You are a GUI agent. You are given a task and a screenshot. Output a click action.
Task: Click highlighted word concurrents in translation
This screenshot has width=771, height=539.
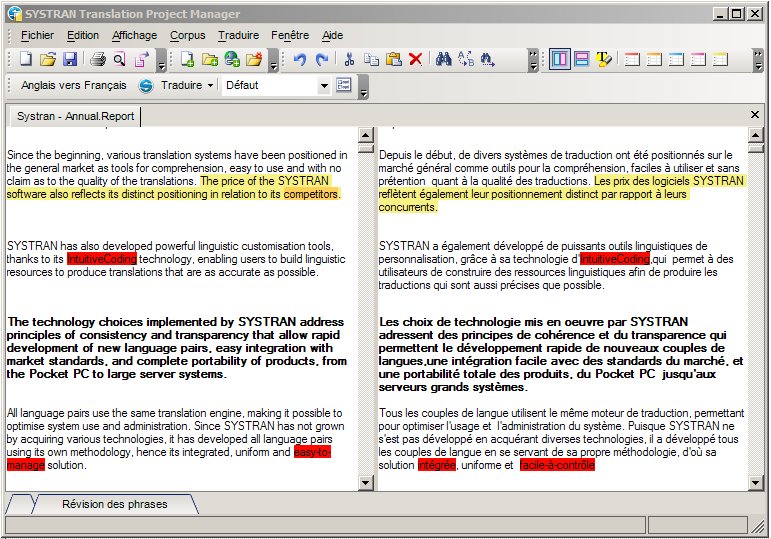[407, 207]
